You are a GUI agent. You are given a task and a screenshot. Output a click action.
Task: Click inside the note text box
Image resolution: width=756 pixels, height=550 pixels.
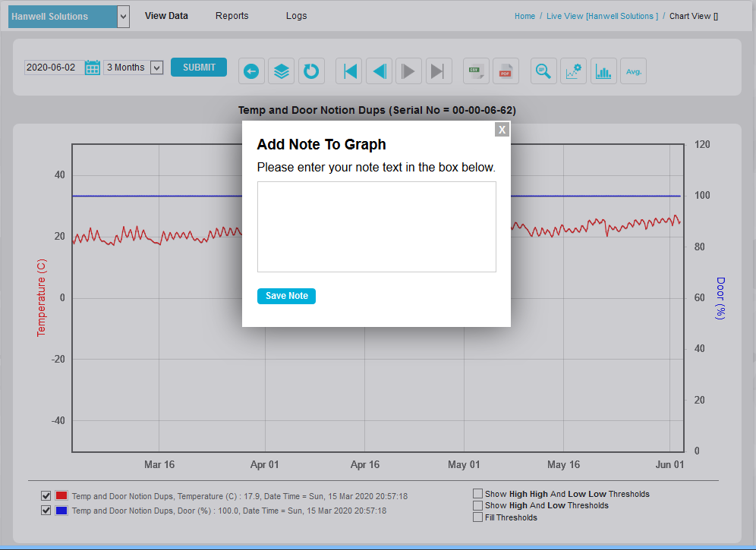click(x=376, y=226)
